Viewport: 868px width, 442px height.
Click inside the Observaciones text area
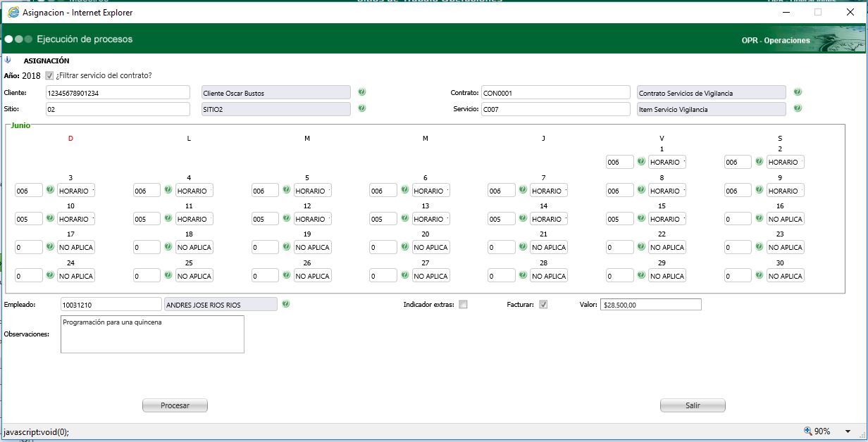coord(152,334)
